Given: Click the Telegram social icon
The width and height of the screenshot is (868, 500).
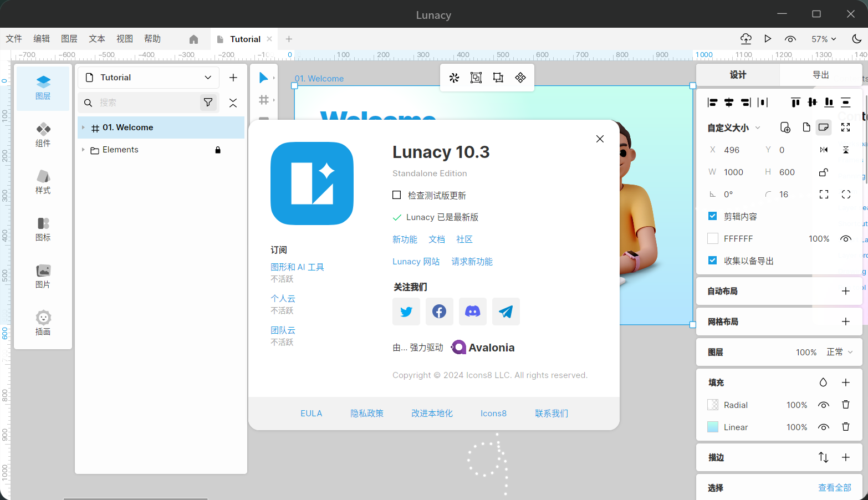Looking at the screenshot, I should [506, 312].
